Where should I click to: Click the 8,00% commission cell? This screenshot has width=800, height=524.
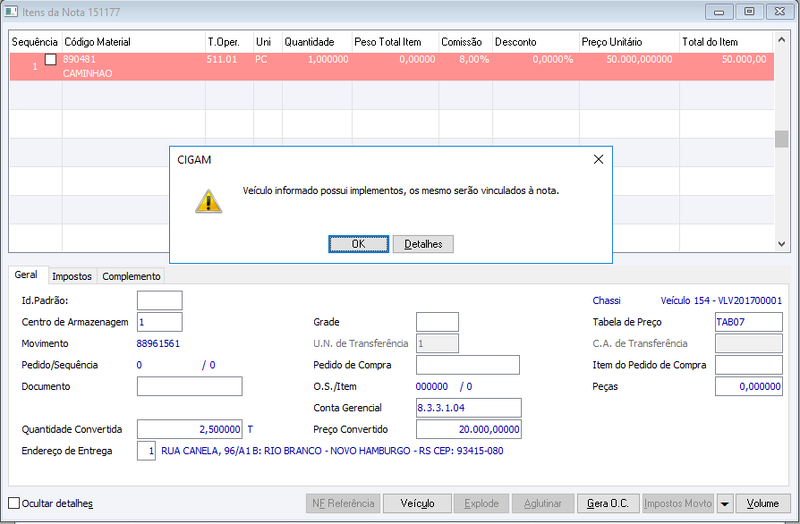click(x=474, y=59)
